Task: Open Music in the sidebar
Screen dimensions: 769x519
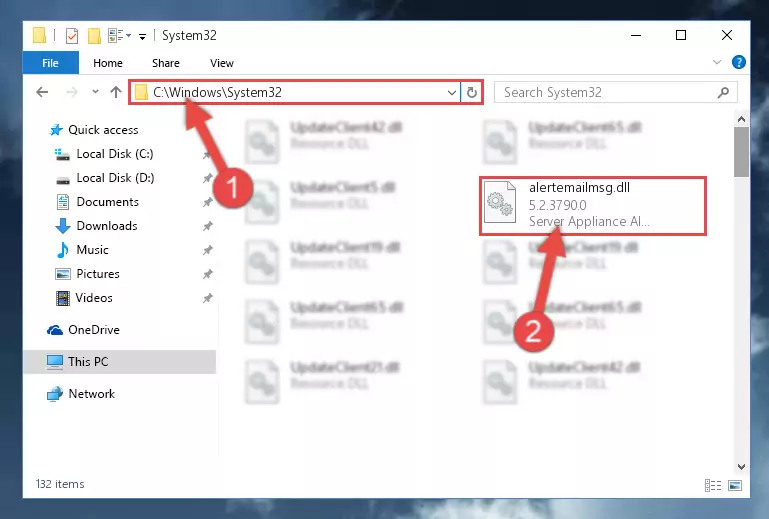Action: coord(82,250)
